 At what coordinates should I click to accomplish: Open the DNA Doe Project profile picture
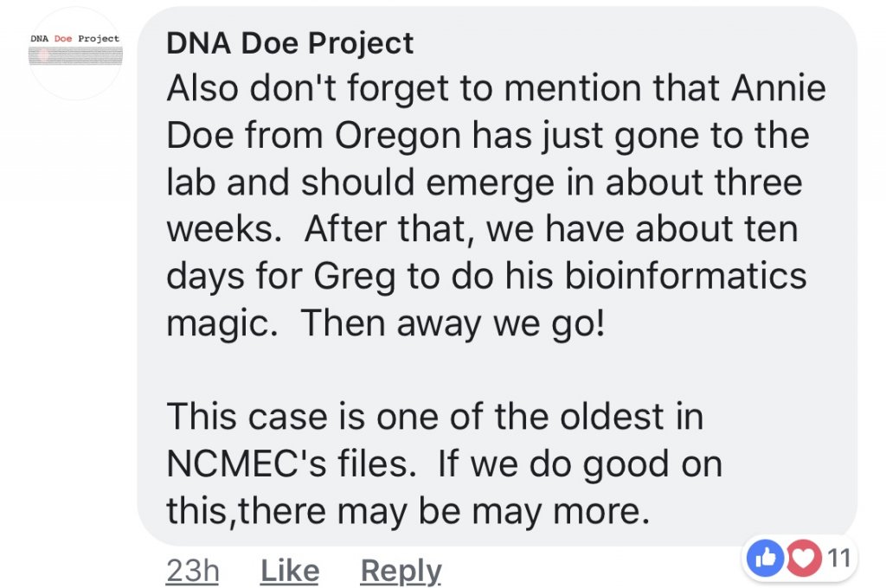coord(75,53)
